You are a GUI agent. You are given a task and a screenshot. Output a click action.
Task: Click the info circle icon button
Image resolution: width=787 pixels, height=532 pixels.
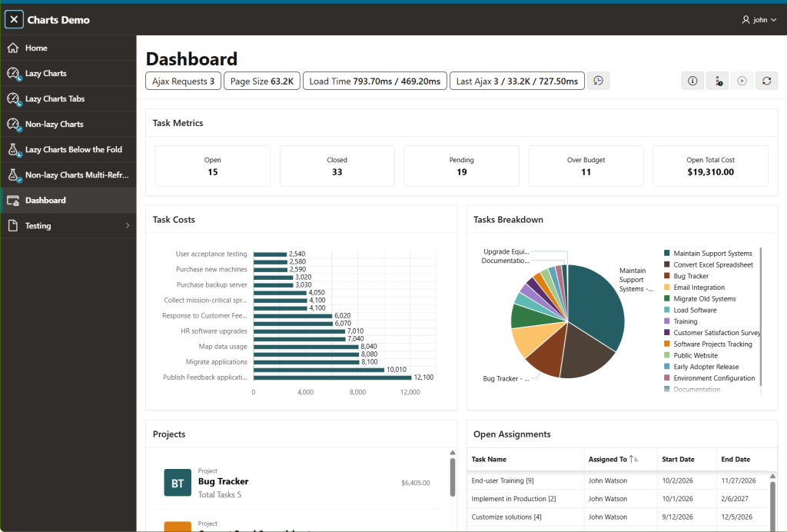(x=692, y=81)
